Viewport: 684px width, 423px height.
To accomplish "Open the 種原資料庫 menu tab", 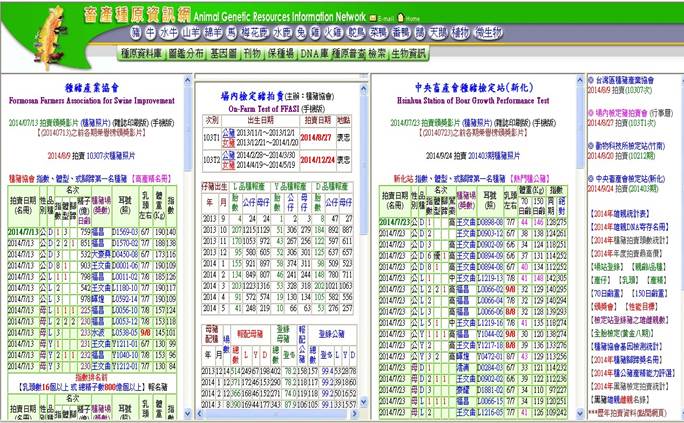I will point(141,54).
